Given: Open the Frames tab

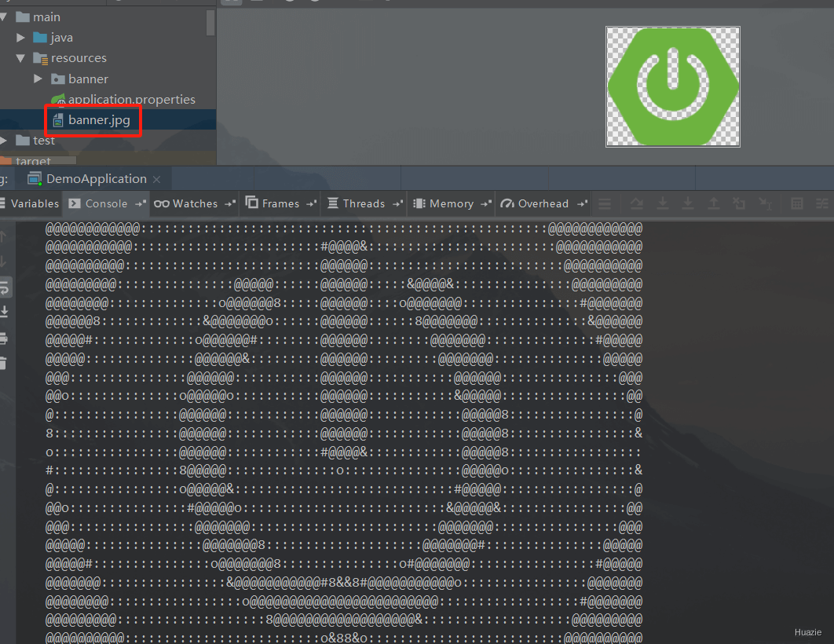Looking at the screenshot, I should [x=280, y=203].
